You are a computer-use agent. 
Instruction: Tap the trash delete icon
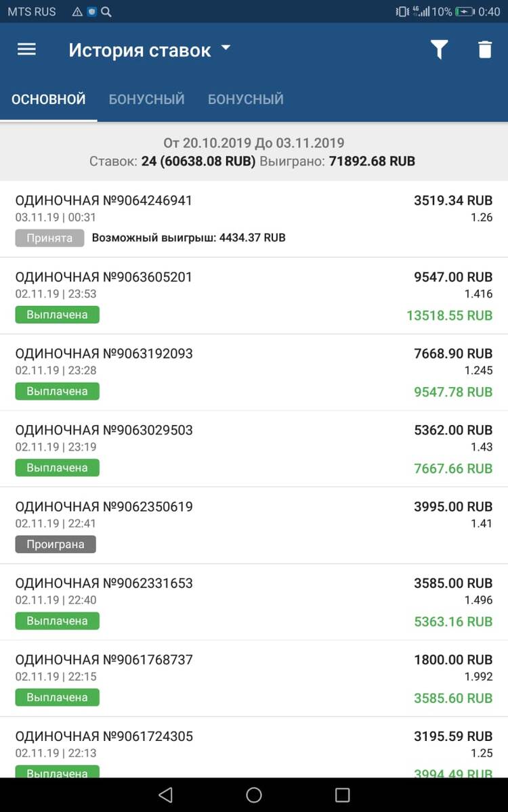pyautogui.click(x=485, y=50)
